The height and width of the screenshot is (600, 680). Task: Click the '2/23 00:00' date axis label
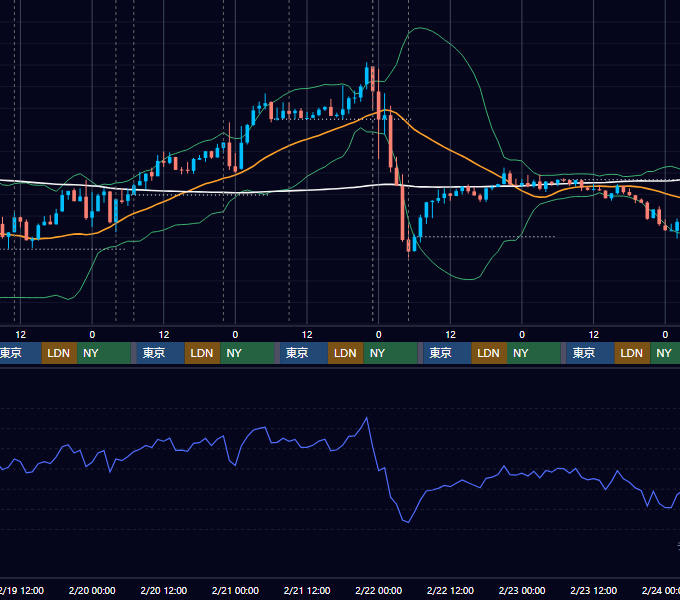pos(522,590)
